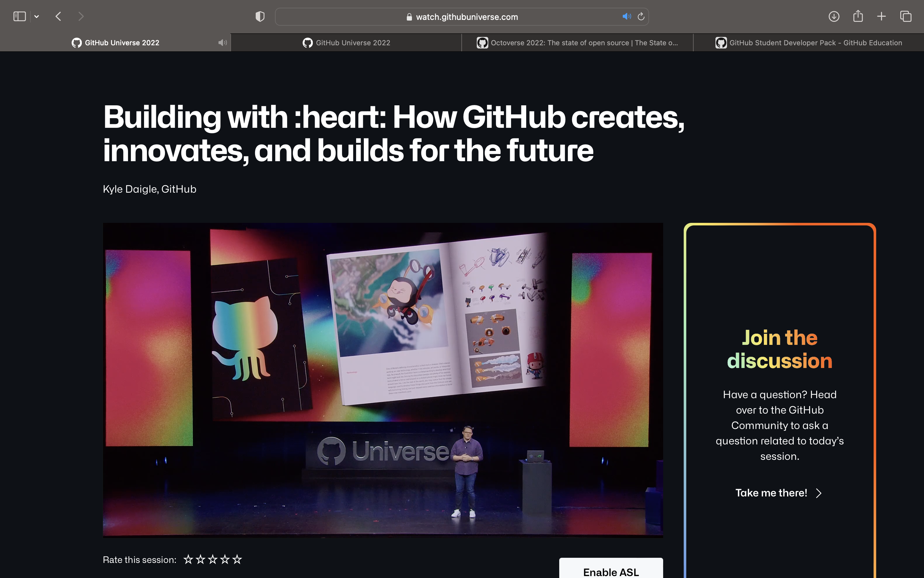
Task: Click the Building with :heart: session title
Action: click(x=394, y=133)
